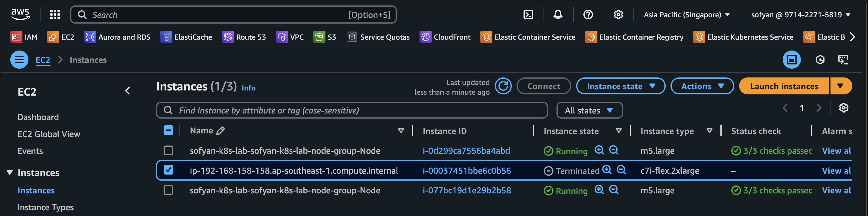Open Instance Types in sidebar

click(45, 207)
